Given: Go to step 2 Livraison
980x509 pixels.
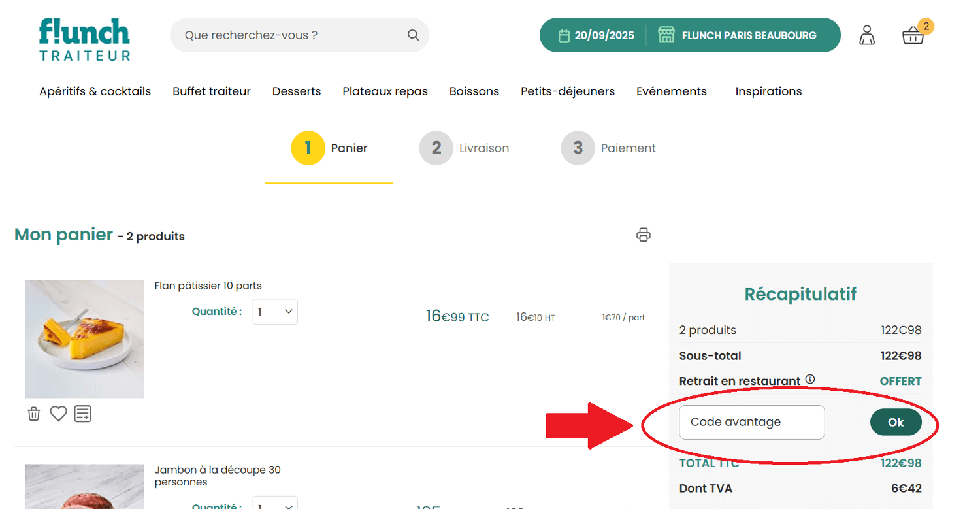Looking at the screenshot, I should point(464,148).
